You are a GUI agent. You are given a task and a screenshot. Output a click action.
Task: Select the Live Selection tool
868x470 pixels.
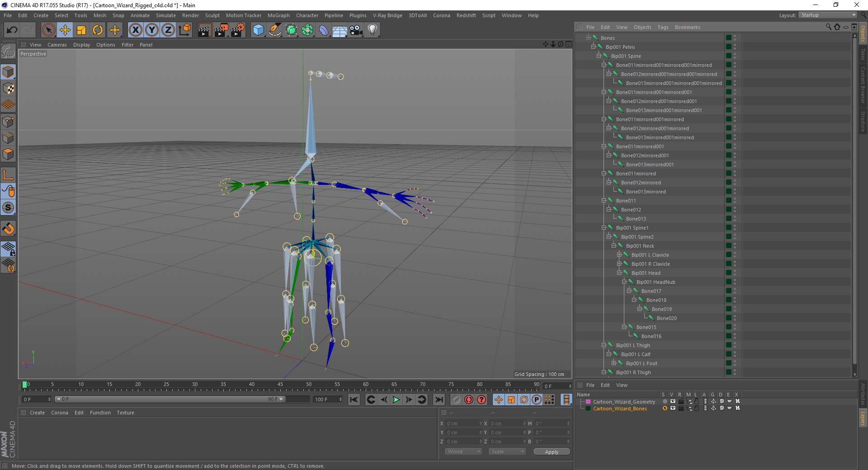click(x=48, y=30)
